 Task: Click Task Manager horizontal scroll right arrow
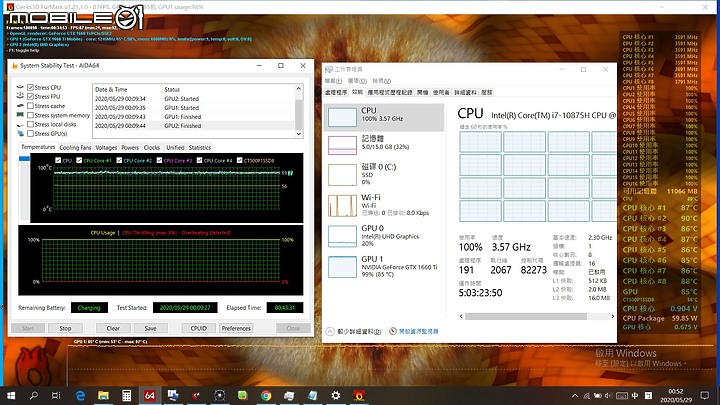click(613, 316)
